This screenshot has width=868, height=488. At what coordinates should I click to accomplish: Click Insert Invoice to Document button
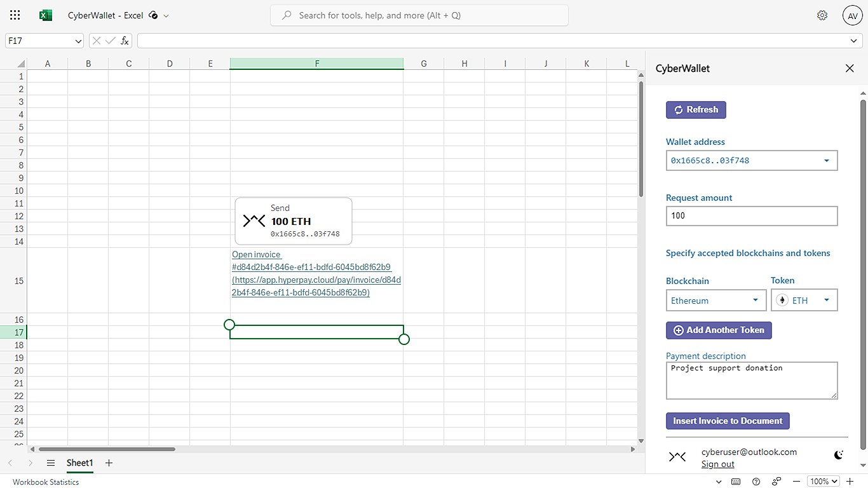tap(728, 421)
